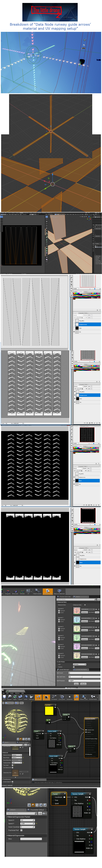
Task: Open the Blend Mode dropdown
Action: [17, 758]
